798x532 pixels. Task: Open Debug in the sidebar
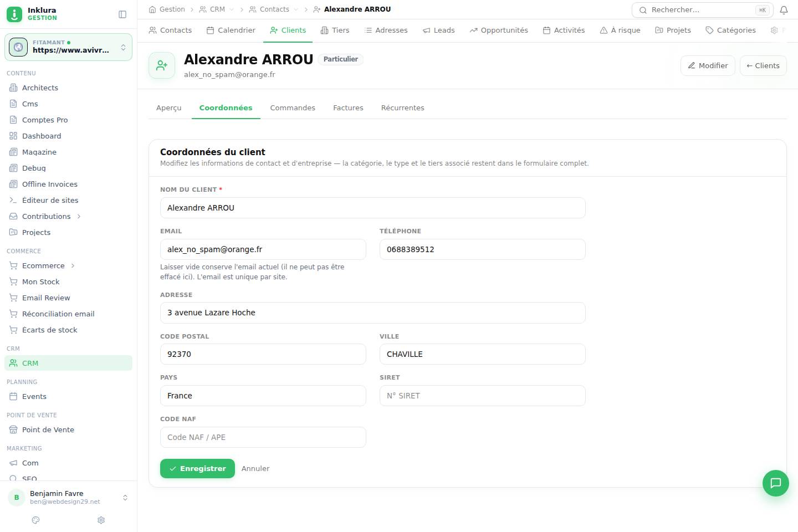68,168
